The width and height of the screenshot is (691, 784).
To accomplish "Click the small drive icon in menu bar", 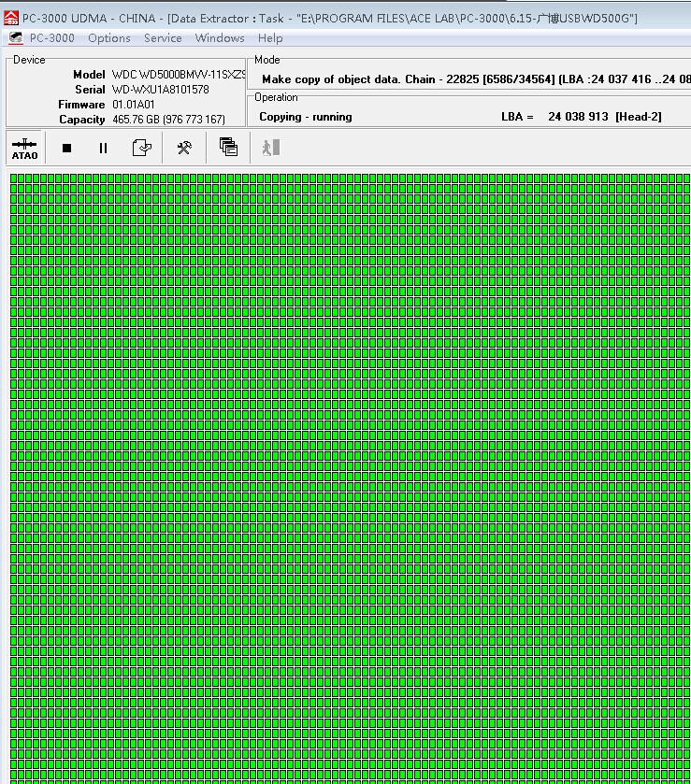I will (x=16, y=38).
